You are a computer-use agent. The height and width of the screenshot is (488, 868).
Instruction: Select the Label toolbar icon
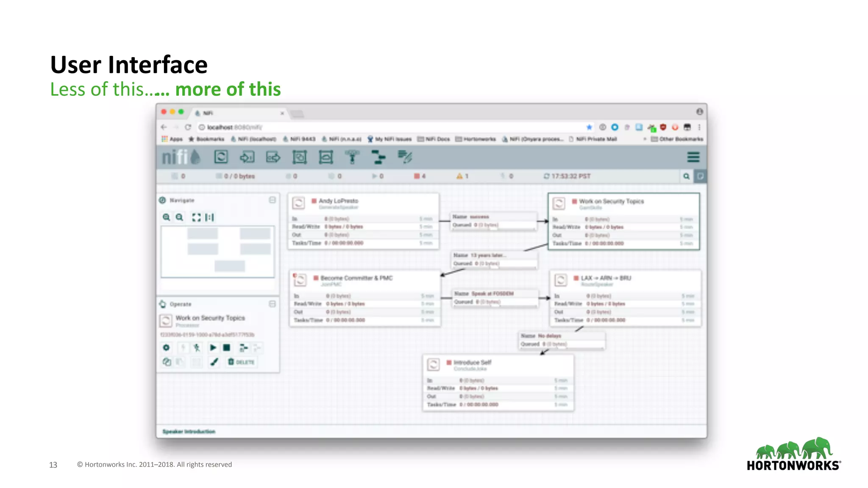coord(405,157)
